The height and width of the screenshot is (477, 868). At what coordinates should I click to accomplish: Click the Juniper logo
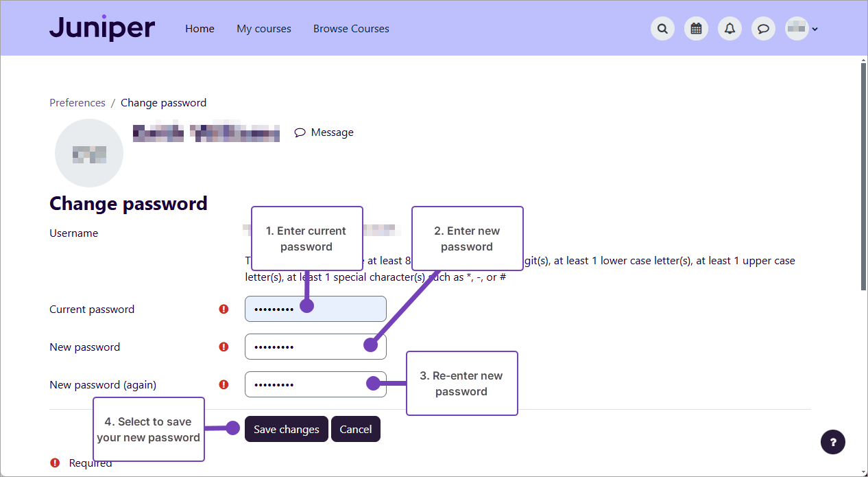(102, 28)
